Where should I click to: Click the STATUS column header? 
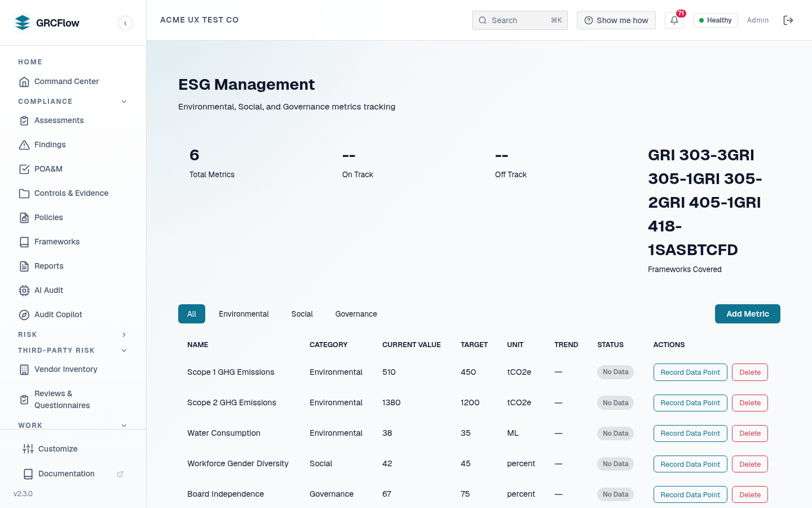pos(610,345)
